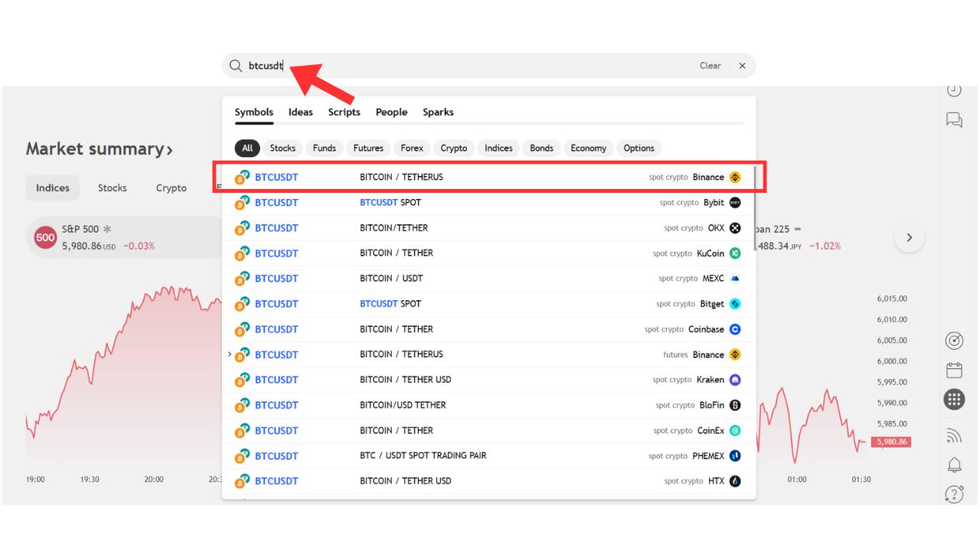Viewport: 980px width, 551px height.
Task: Open the help question mark icon
Action: pos(954,494)
